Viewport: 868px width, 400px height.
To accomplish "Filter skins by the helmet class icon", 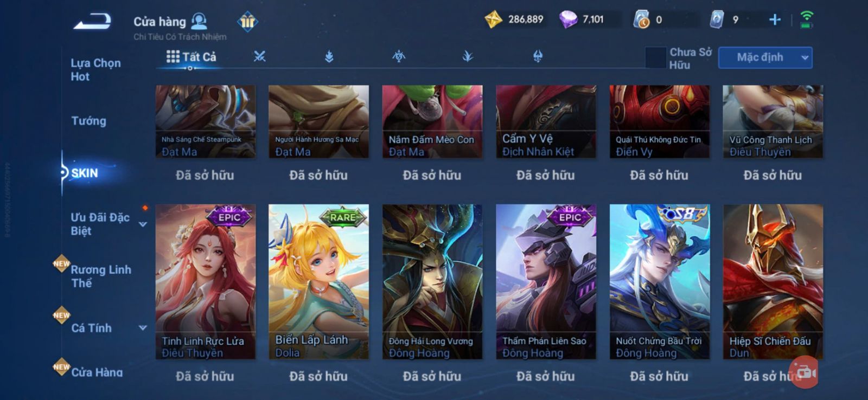I will [538, 56].
